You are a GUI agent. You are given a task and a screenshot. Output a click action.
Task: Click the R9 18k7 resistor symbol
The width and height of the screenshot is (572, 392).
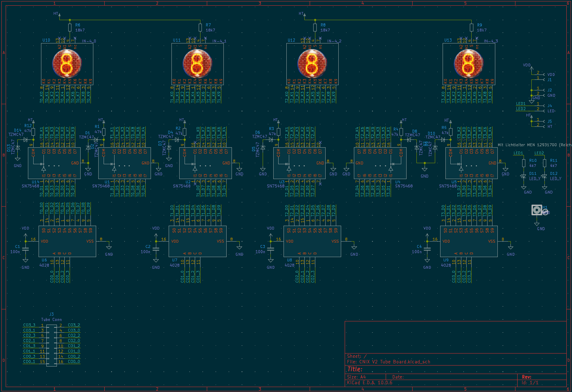pyautogui.click(x=472, y=28)
